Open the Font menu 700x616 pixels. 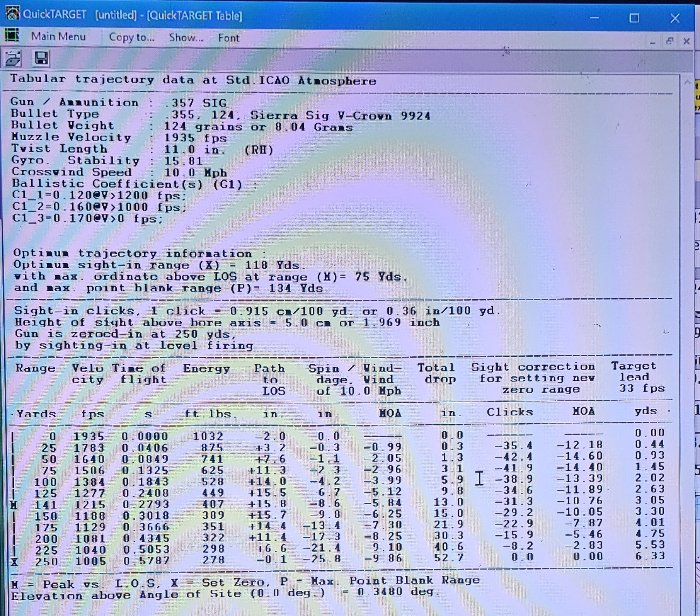tap(228, 38)
